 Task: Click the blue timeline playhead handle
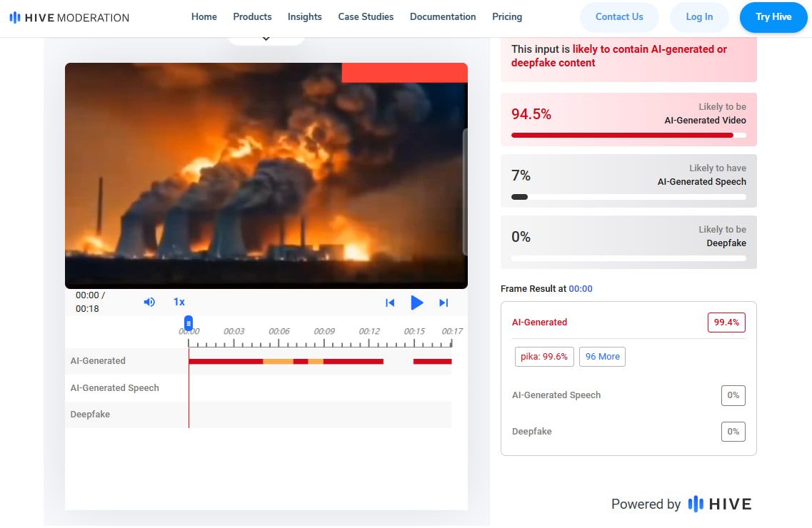pyautogui.click(x=189, y=323)
